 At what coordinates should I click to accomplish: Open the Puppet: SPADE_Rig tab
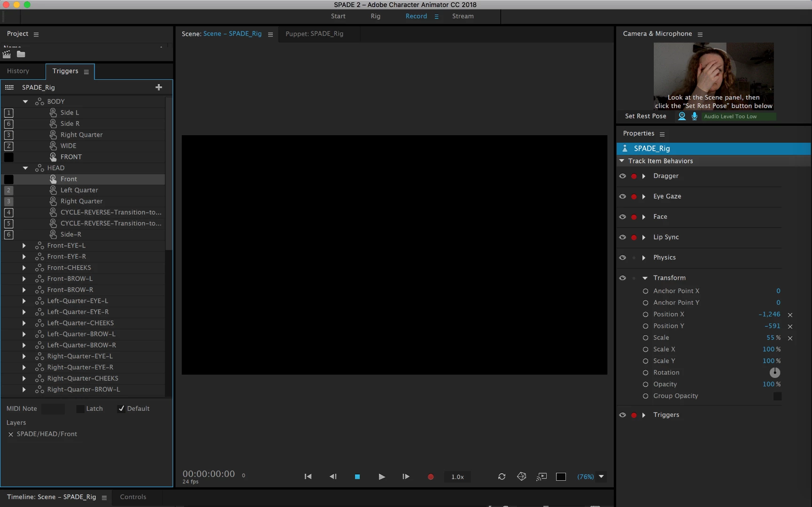pyautogui.click(x=315, y=34)
